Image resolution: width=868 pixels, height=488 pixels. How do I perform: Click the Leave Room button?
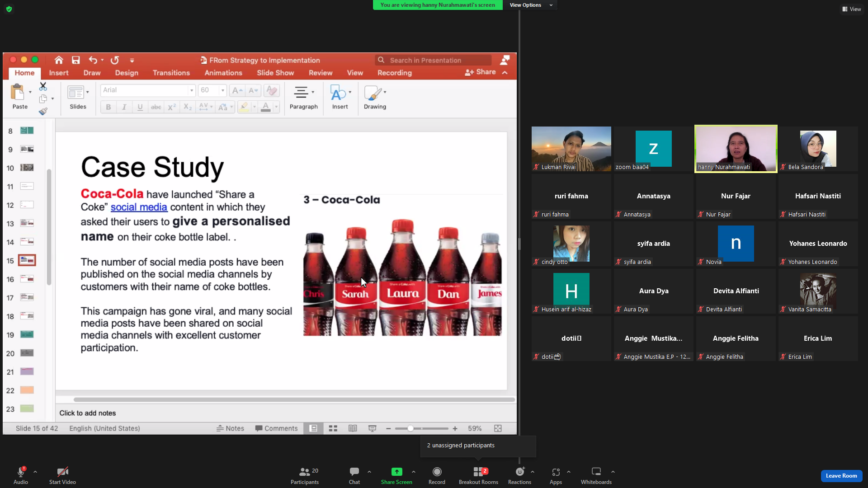[x=841, y=476]
